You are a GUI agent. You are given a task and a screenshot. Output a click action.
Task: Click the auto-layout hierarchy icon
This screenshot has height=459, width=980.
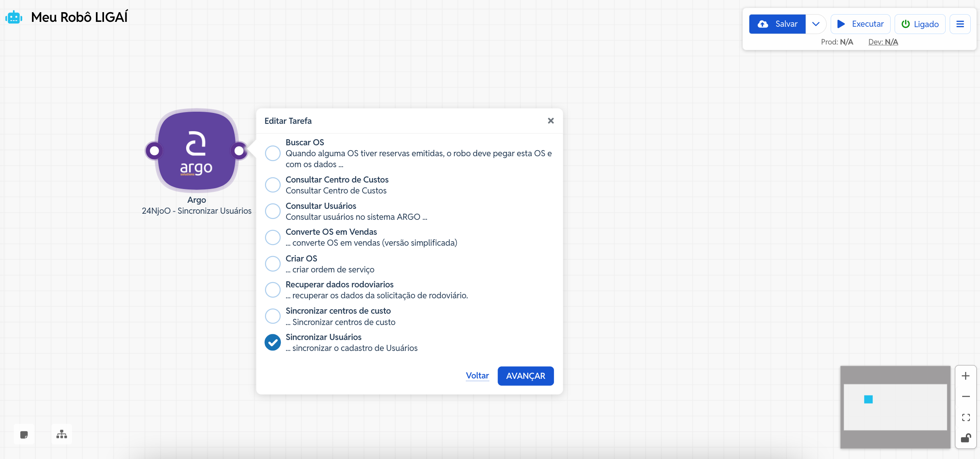[62, 434]
